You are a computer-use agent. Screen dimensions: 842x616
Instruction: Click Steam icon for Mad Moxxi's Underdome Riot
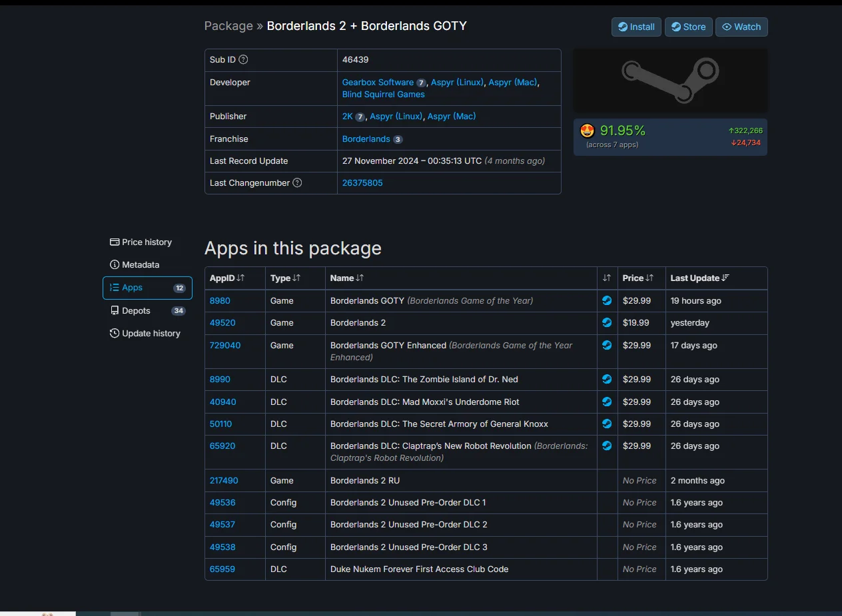[x=607, y=402]
